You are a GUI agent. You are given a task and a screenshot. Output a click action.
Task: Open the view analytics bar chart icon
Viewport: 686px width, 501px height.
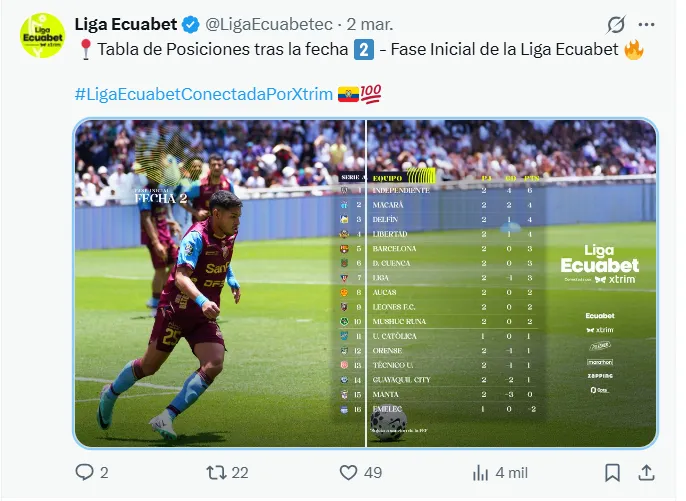(x=480, y=472)
